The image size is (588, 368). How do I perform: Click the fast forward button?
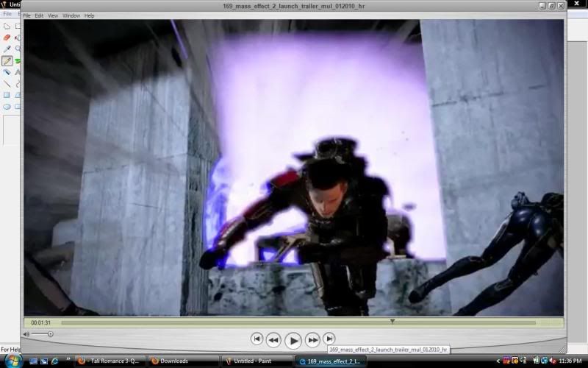point(312,339)
